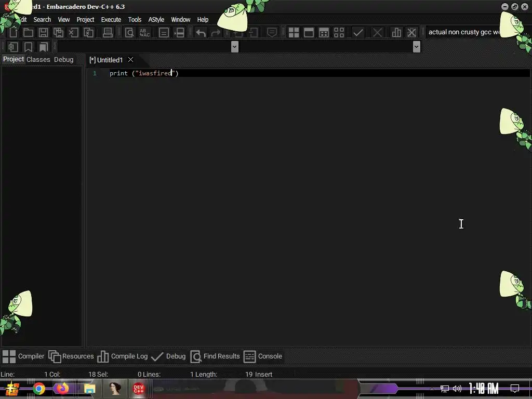Compile using the four-squares icon
Viewport: 532px width, 399px height.
pyautogui.click(x=294, y=33)
